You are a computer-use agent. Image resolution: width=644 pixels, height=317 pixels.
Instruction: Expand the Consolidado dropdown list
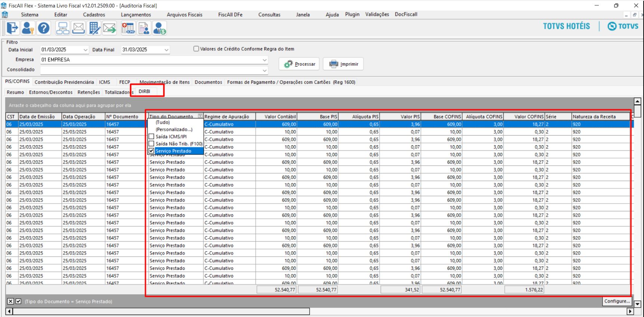pyautogui.click(x=265, y=70)
